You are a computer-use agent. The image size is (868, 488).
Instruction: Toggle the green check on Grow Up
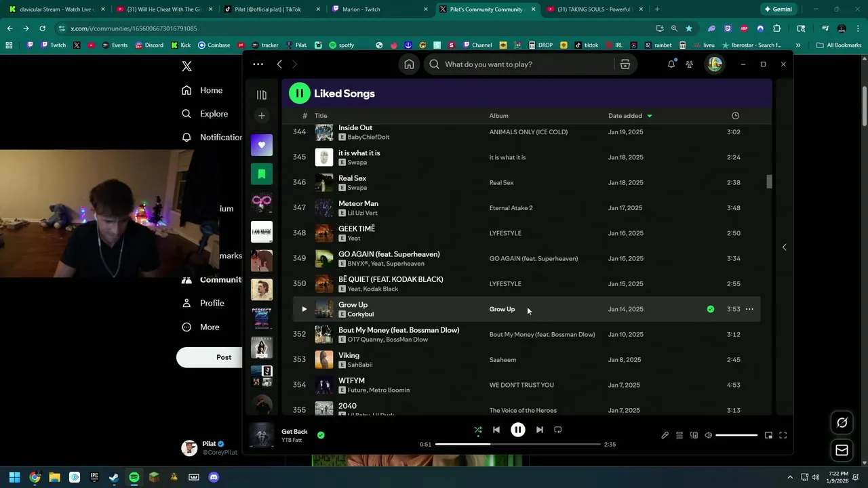click(x=710, y=309)
